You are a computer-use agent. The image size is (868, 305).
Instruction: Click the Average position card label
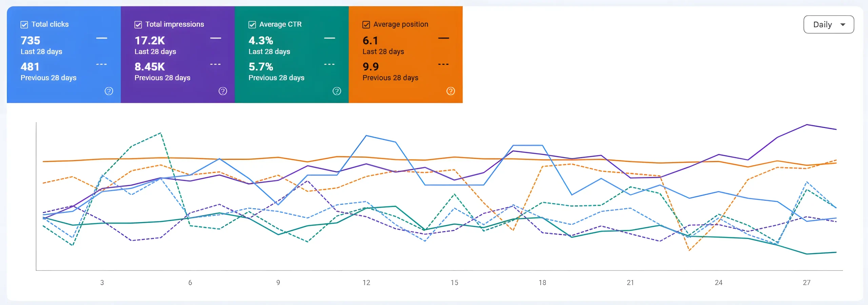click(x=401, y=24)
